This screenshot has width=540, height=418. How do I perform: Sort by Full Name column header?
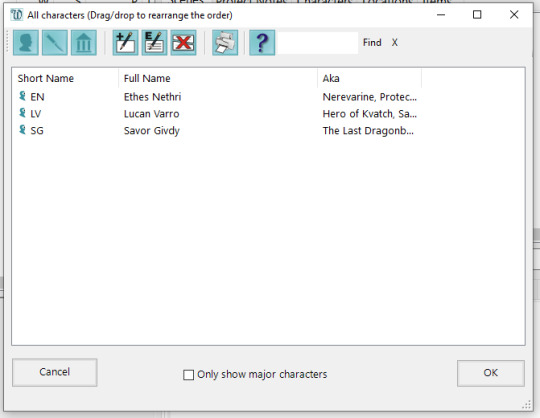point(218,78)
